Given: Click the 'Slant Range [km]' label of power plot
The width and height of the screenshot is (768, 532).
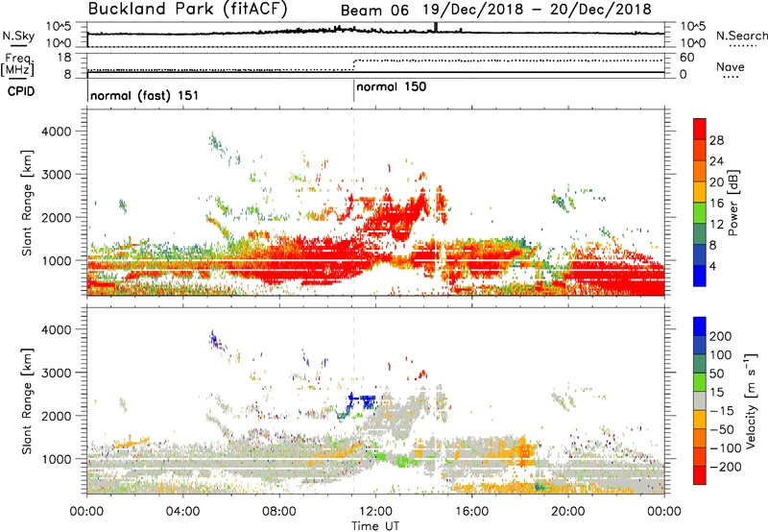Looking at the screenshot, I should pyautogui.click(x=27, y=203).
